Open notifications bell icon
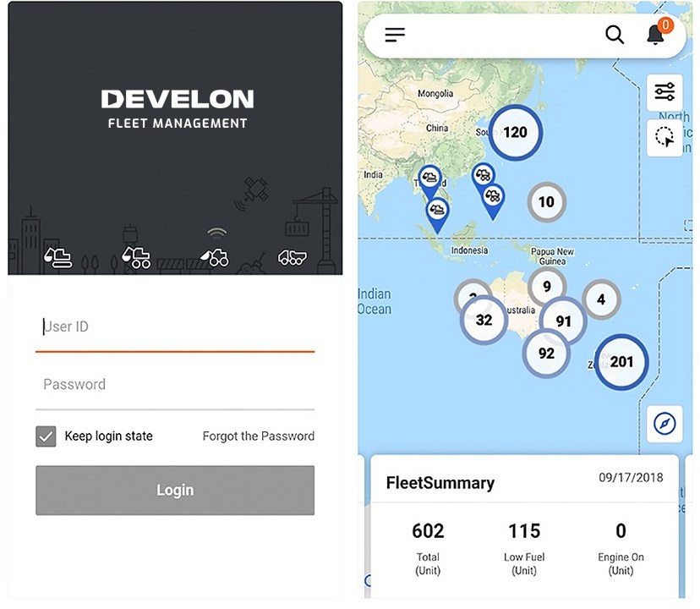Viewport: 700px width, 609px height. (x=656, y=34)
